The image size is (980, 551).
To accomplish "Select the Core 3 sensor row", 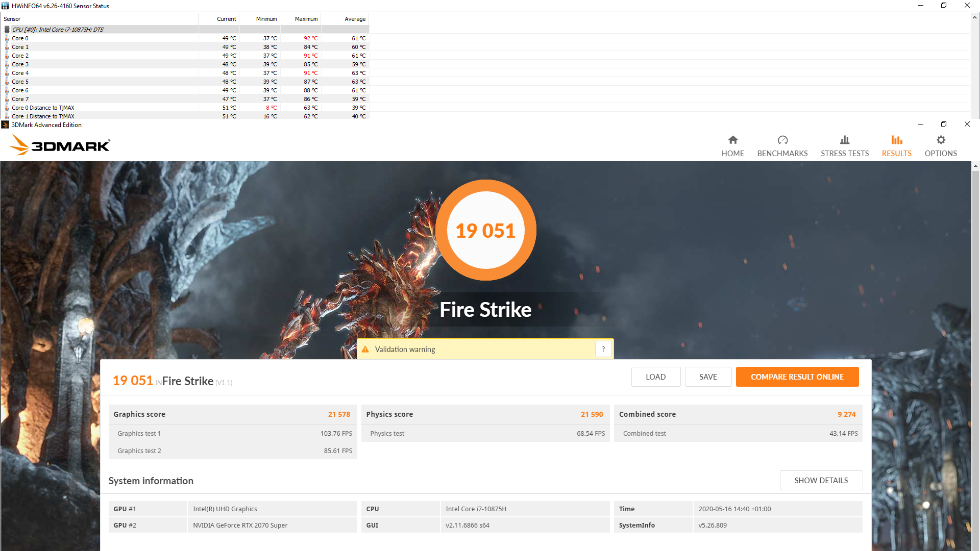I will (185, 64).
